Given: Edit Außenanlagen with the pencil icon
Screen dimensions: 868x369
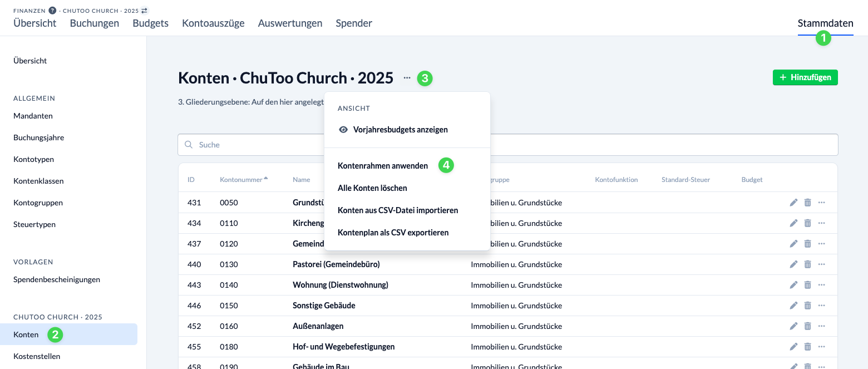Looking at the screenshot, I should click(x=793, y=326).
